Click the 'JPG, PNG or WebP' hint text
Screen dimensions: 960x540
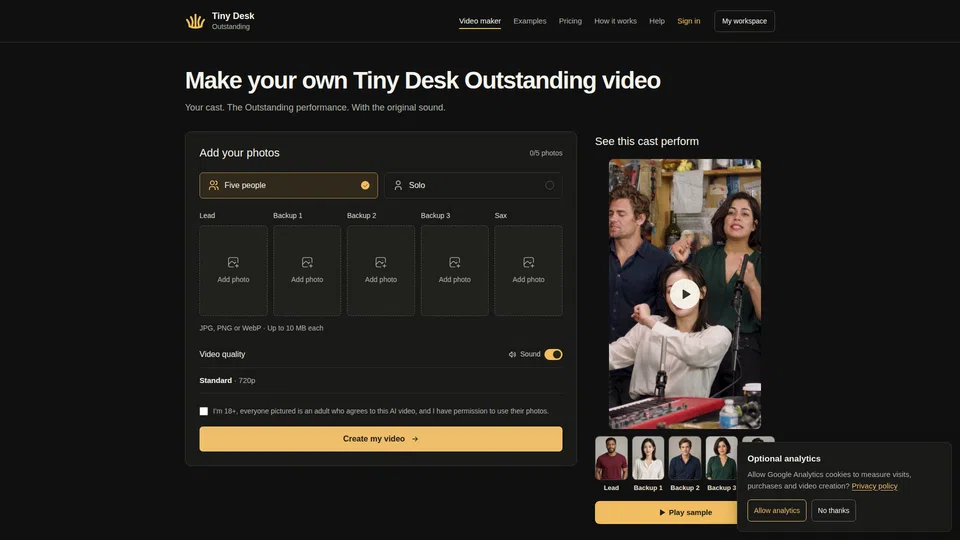point(261,328)
